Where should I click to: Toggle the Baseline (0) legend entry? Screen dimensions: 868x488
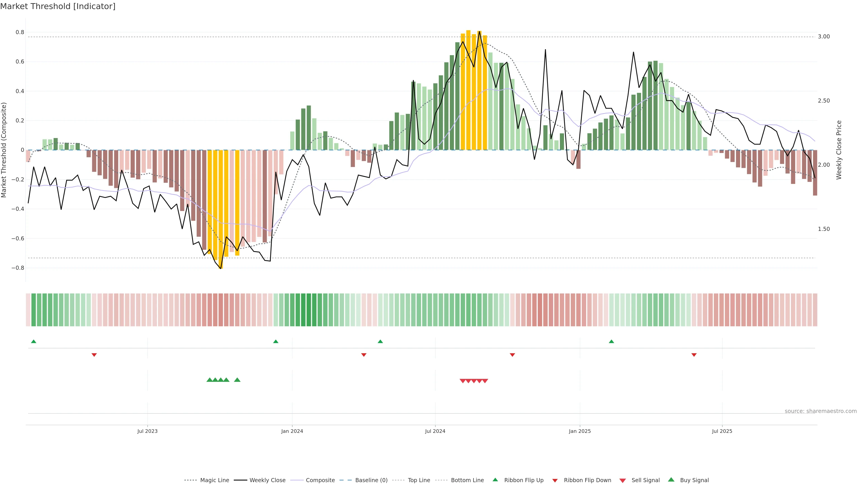pos(371,480)
